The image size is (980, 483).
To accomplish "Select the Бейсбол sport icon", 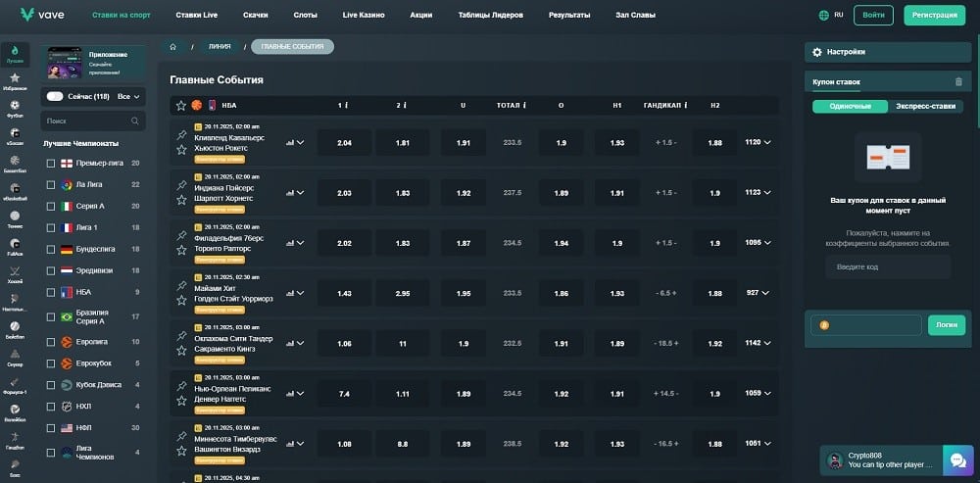I will tap(15, 330).
